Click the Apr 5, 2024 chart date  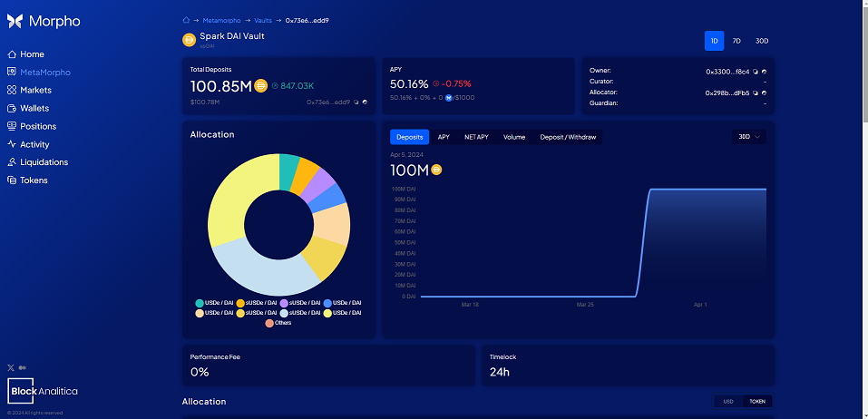[406, 155]
